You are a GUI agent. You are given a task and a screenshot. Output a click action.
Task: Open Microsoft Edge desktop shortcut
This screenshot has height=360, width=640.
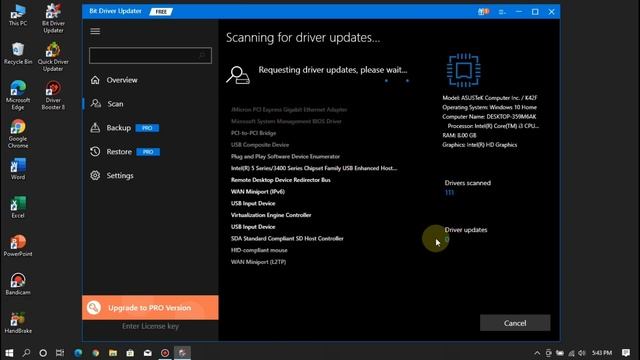click(18, 96)
